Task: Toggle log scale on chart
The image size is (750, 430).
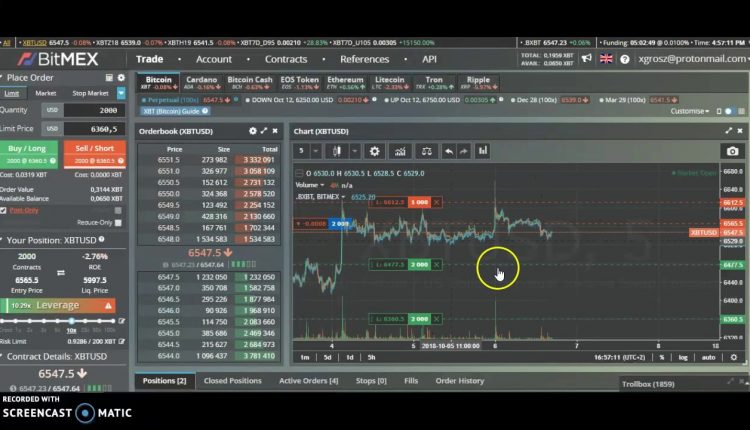Action: [683, 357]
